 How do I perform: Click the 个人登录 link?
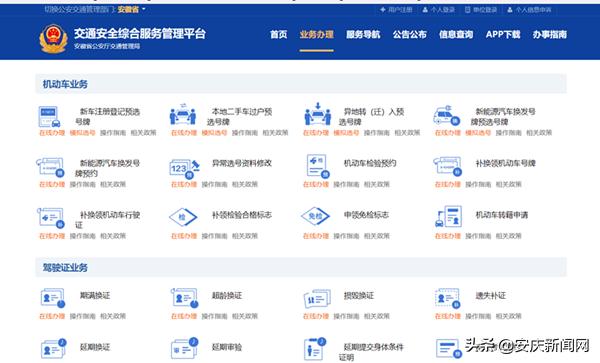439,10
